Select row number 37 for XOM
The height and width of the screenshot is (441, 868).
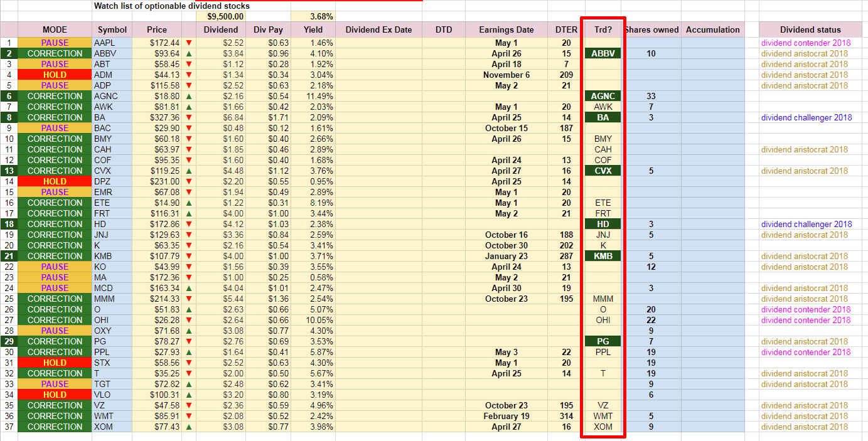point(9,427)
